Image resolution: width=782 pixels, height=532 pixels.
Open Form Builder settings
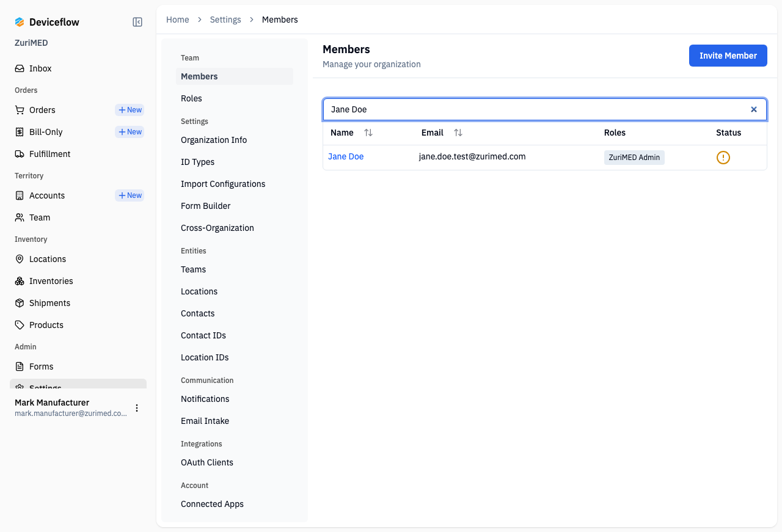235,206
